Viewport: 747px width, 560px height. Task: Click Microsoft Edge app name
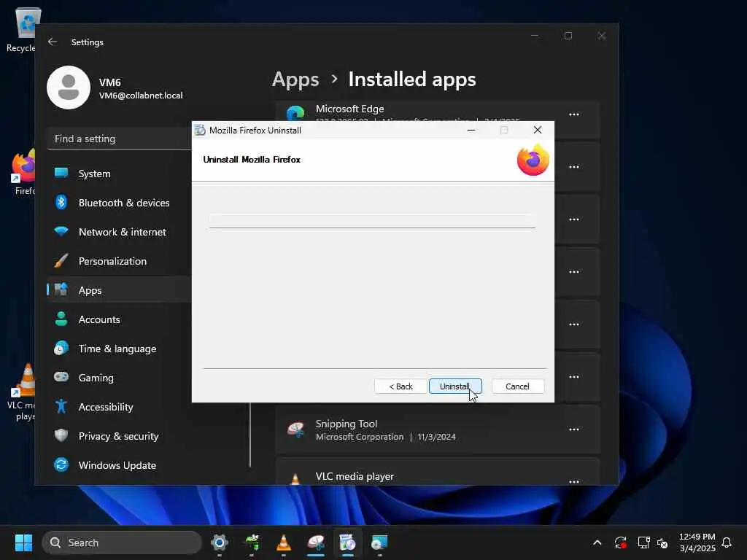click(x=349, y=109)
